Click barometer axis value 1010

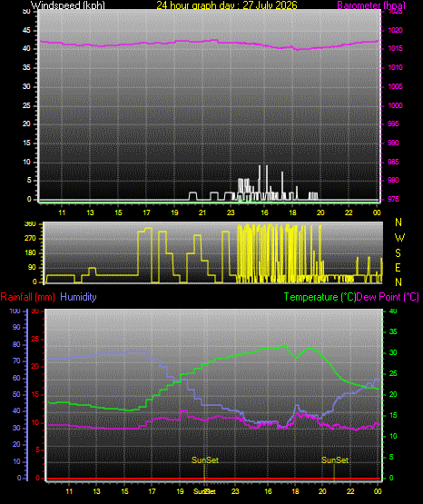[x=395, y=67]
